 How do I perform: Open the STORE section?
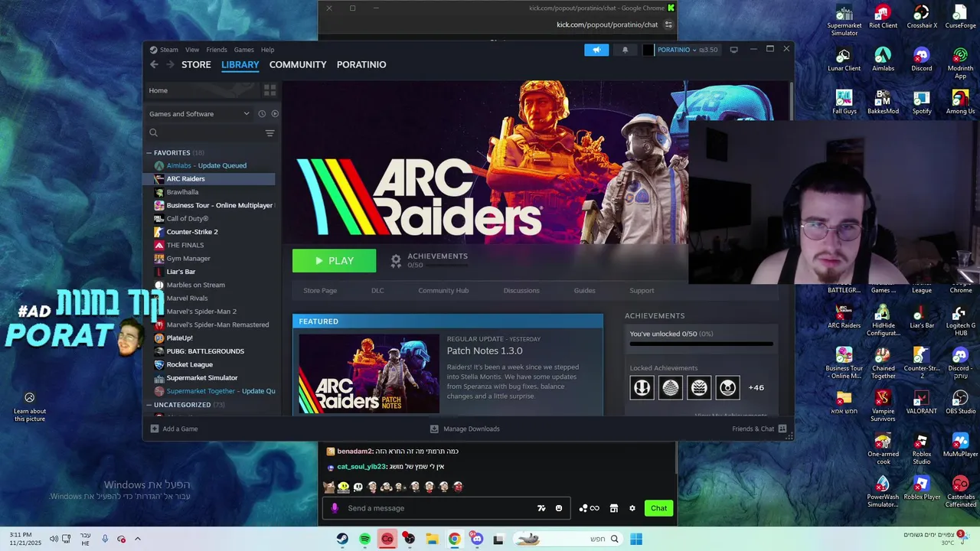tap(196, 64)
